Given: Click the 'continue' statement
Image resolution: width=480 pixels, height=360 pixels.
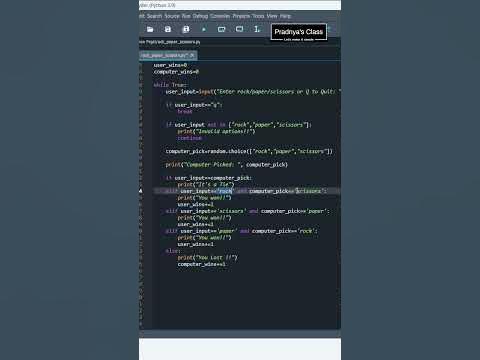Looking at the screenshot, I should tap(189, 138).
